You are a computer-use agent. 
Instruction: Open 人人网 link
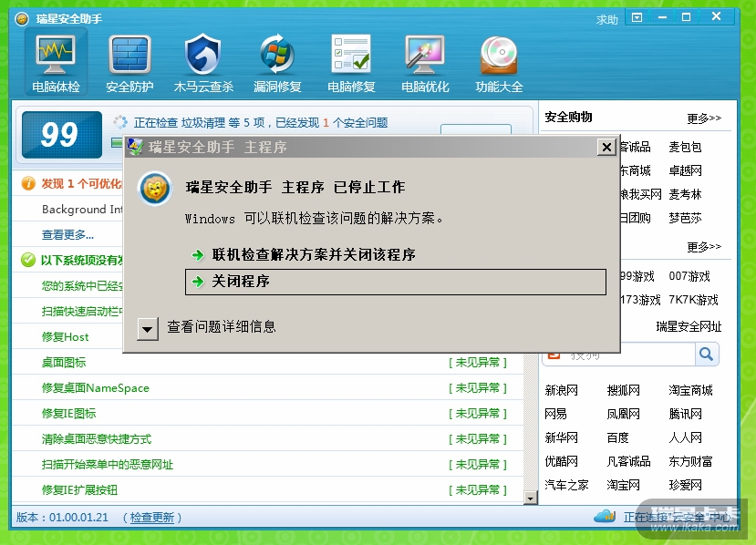685,437
